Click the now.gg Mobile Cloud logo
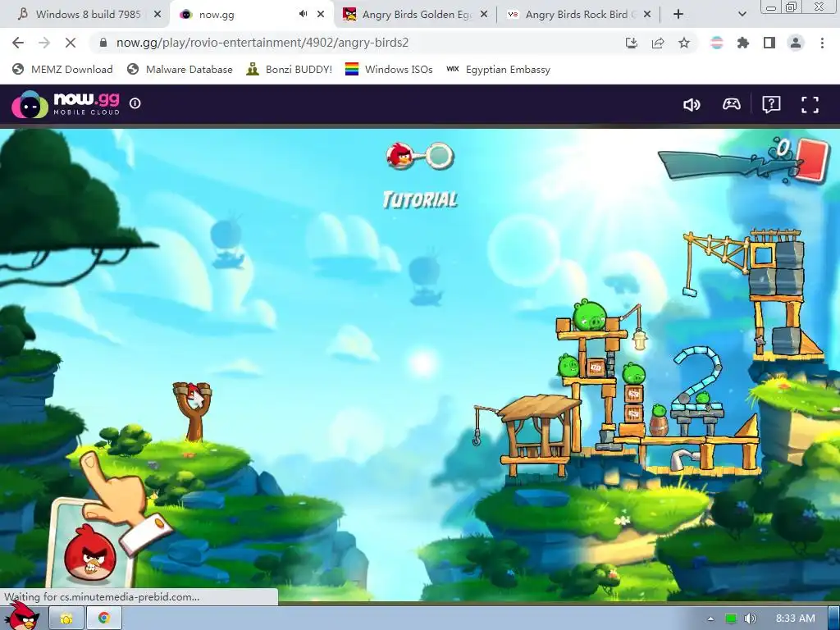The height and width of the screenshot is (630, 840). point(66,104)
